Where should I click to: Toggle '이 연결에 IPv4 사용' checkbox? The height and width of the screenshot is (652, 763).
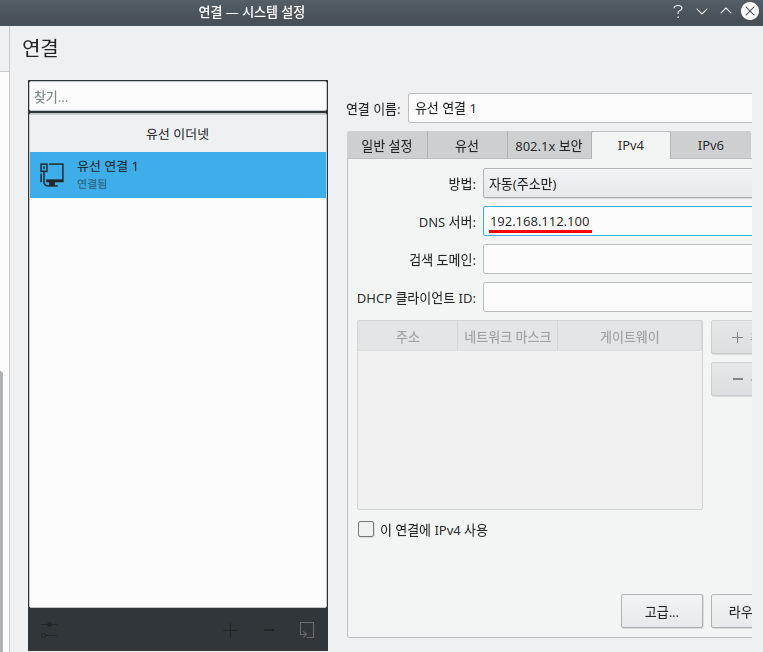point(366,530)
